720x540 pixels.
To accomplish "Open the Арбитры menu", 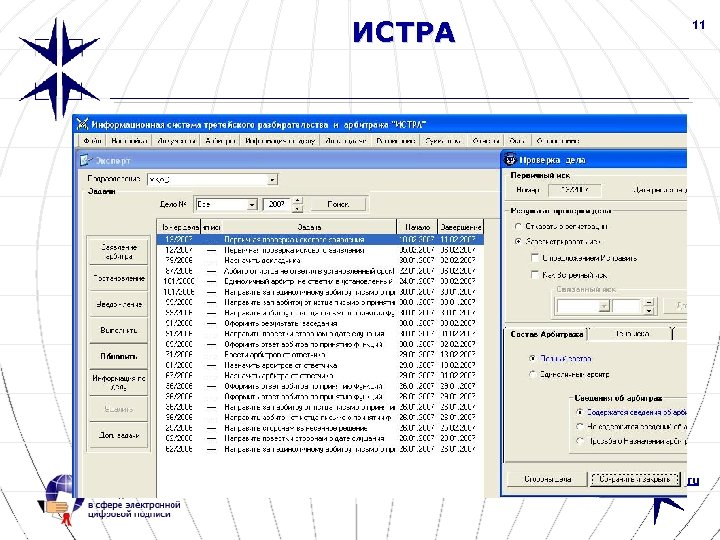I will 220,141.
